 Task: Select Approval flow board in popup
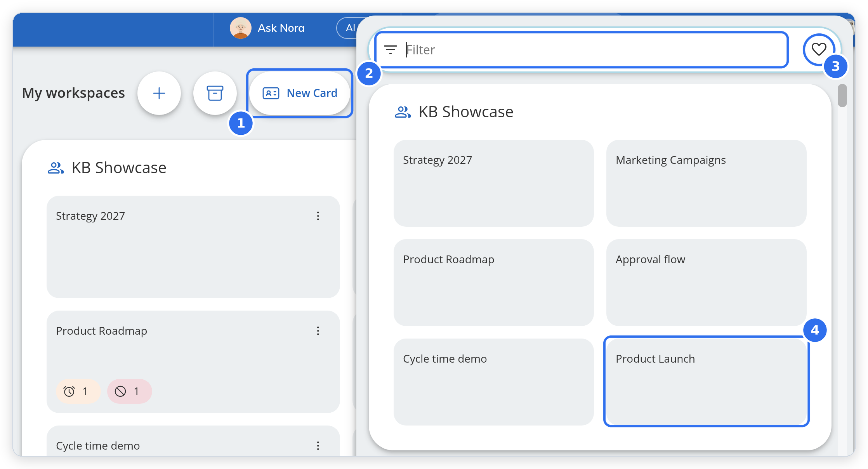pyautogui.click(x=706, y=283)
